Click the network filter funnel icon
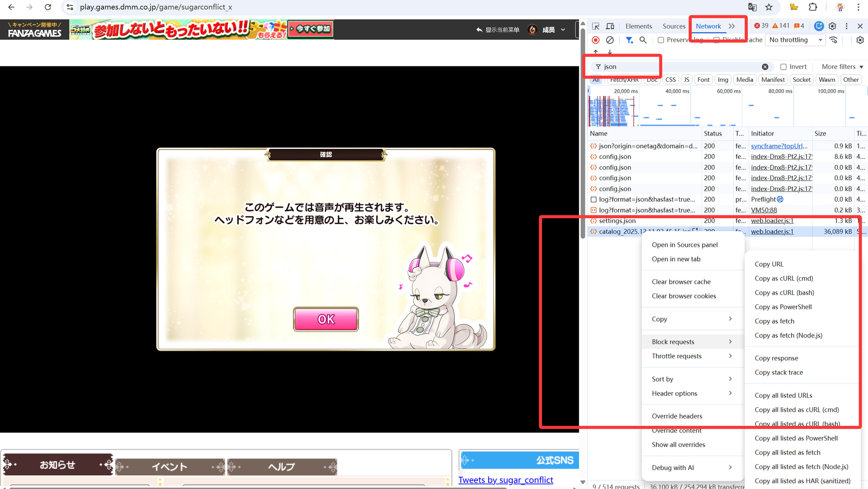 click(x=629, y=40)
